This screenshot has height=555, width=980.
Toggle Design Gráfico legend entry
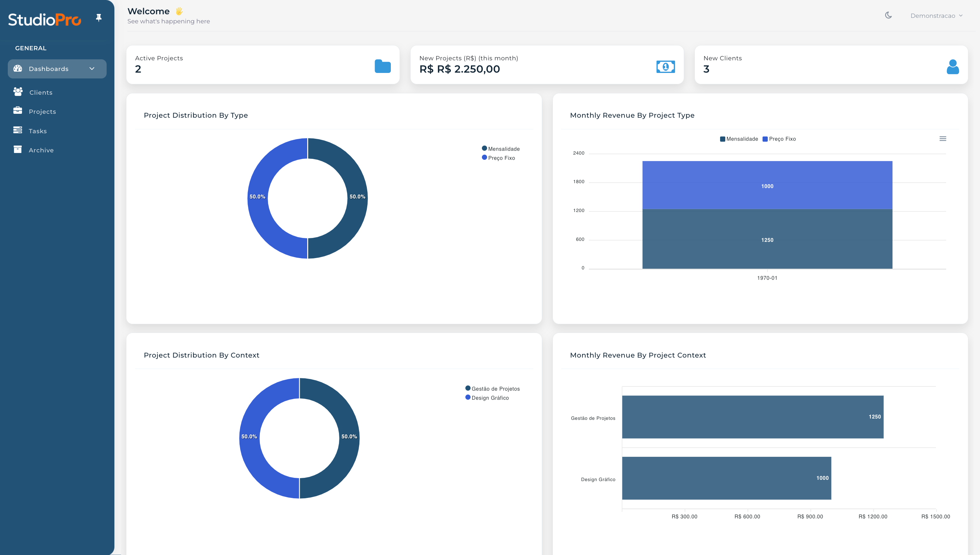tap(487, 397)
